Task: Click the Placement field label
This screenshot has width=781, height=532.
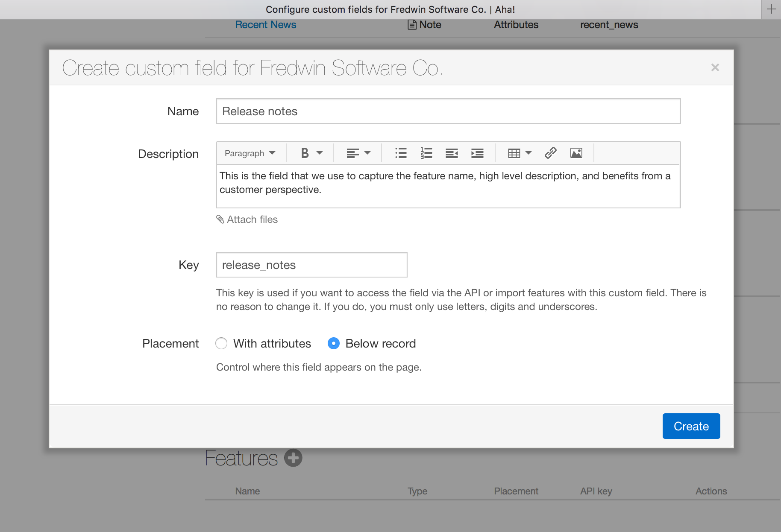Action: (170, 343)
